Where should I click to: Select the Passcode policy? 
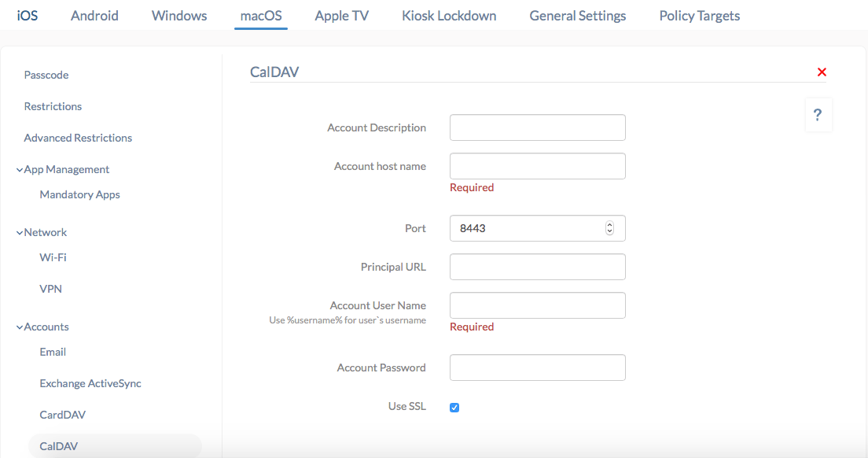46,75
